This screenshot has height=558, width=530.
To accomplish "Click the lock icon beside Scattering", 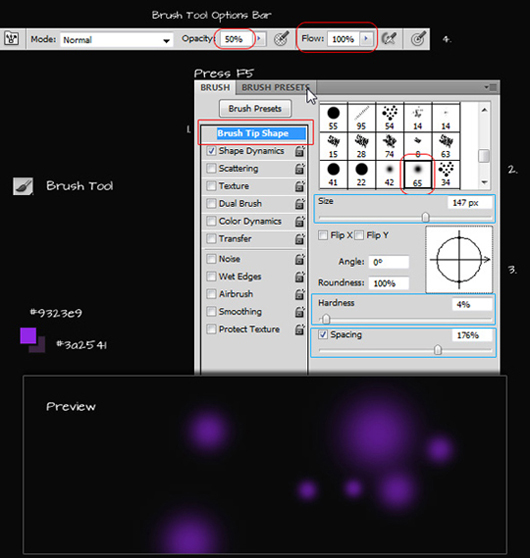I will click(300, 168).
